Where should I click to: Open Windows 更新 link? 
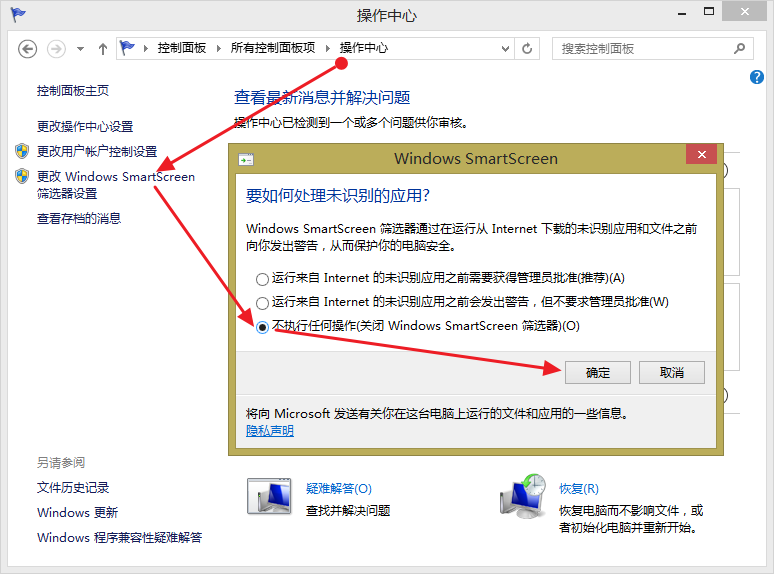pos(77,512)
